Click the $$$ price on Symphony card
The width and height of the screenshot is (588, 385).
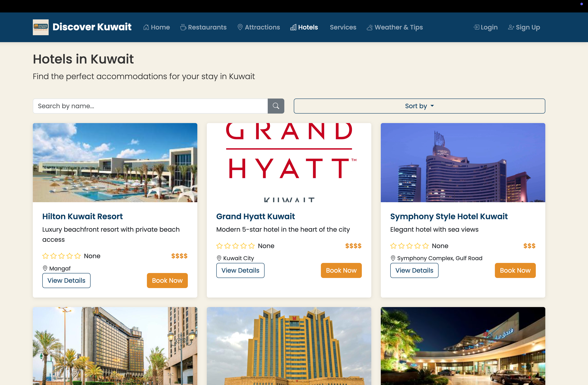(529, 246)
